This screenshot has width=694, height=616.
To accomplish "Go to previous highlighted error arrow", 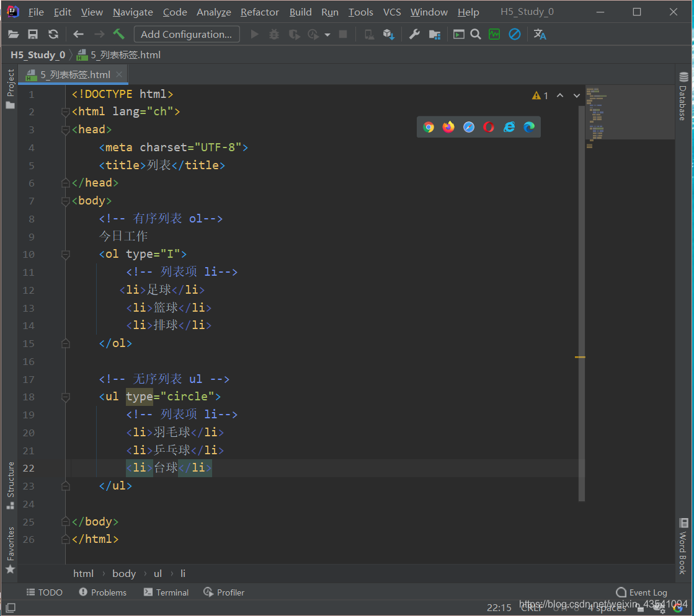I will [x=560, y=95].
